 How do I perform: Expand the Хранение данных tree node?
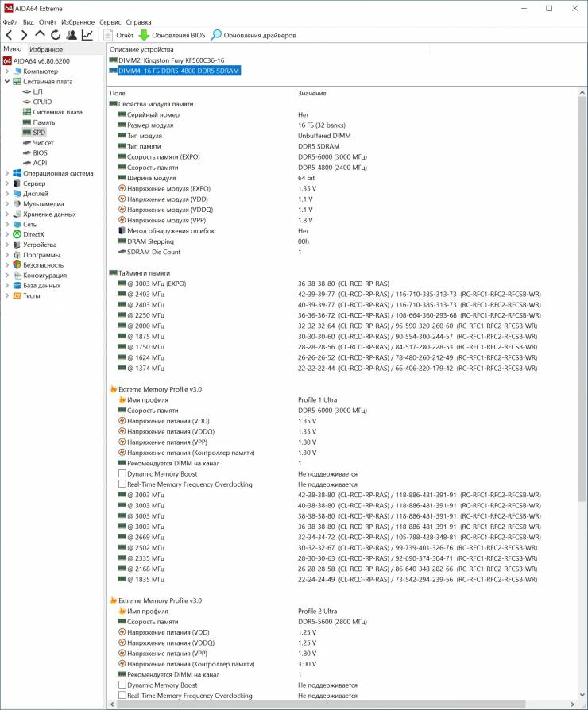(7, 214)
